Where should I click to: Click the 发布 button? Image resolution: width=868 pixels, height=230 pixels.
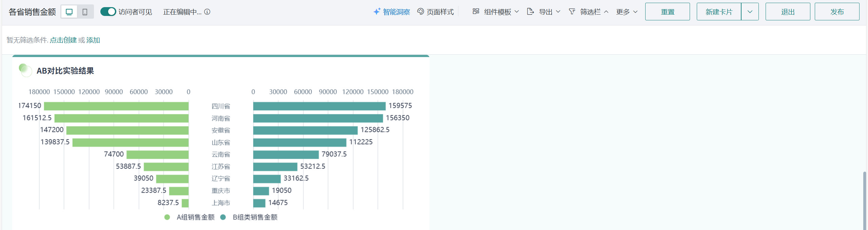[837, 12]
